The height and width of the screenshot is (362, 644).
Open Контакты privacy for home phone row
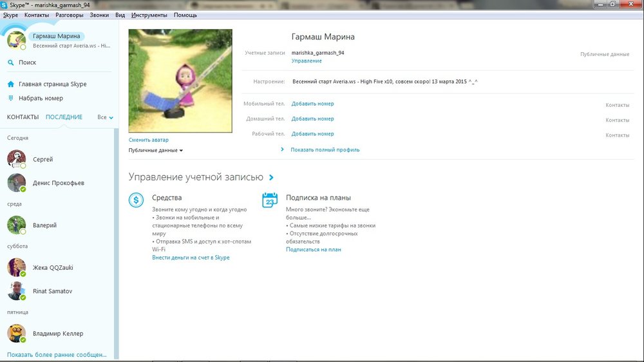618,120
